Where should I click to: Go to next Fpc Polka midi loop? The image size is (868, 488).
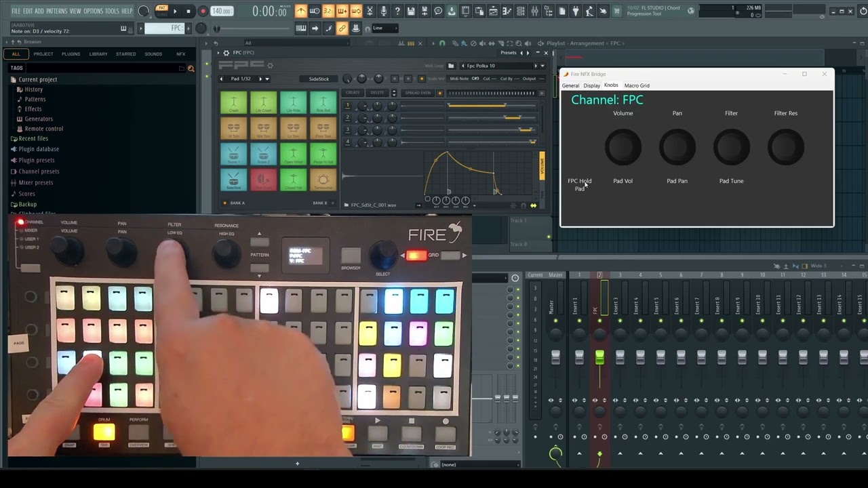536,66
